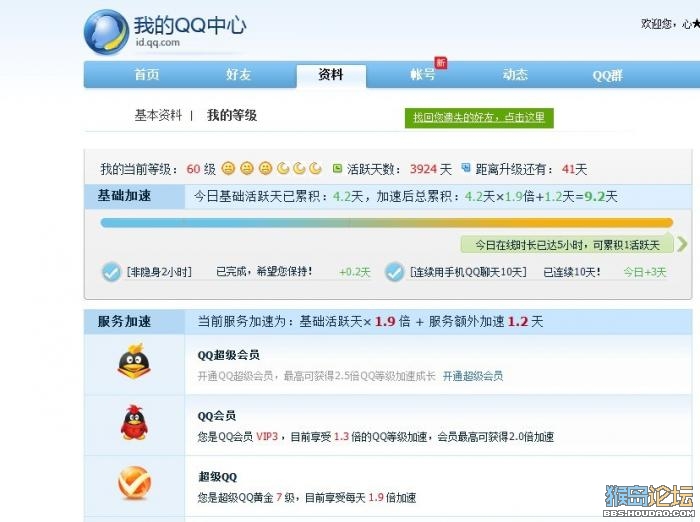700x522 pixels.
Task: Click the checkmark for 非隐身2小时
Action: pos(111,271)
